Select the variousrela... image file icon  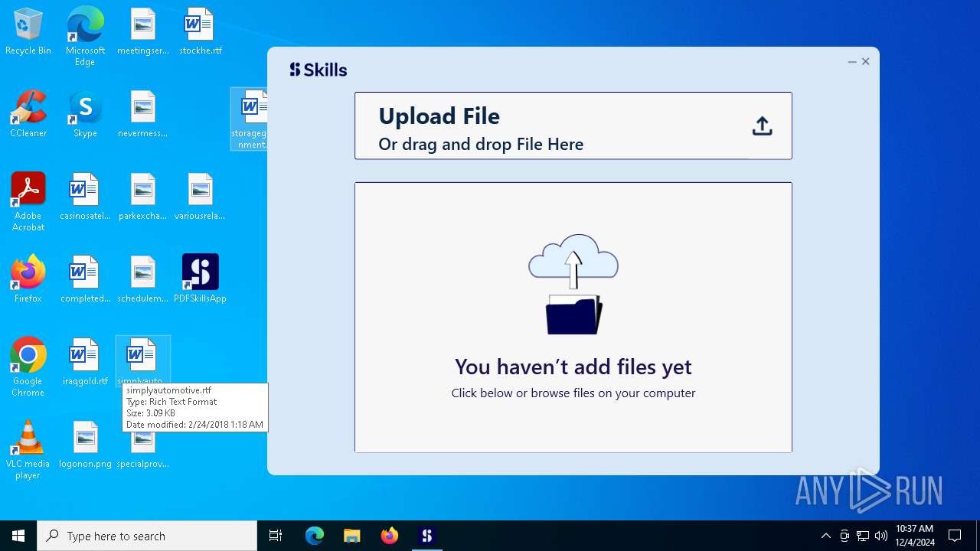coord(201,197)
